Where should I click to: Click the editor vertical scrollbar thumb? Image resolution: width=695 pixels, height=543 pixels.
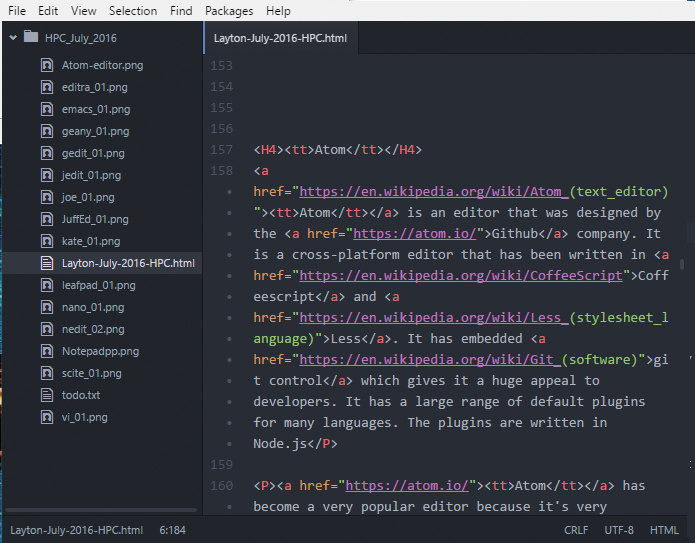(682, 264)
